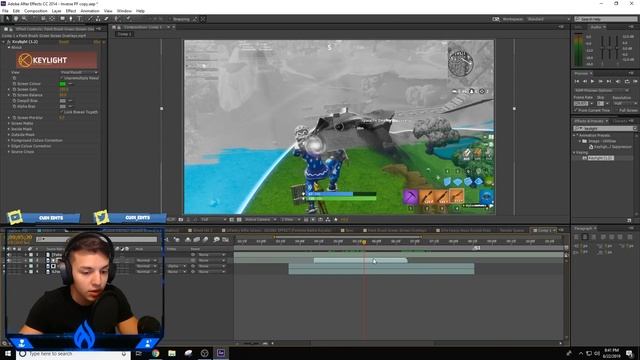Jump to last frame in Preview panel
The width and height of the screenshot is (640, 360).
[609, 82]
